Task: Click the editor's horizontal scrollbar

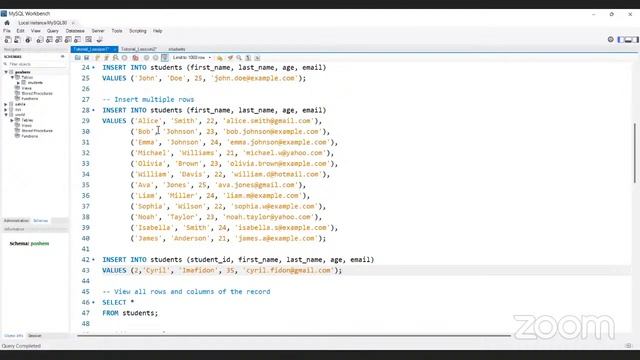Action: pyautogui.click(x=294, y=335)
